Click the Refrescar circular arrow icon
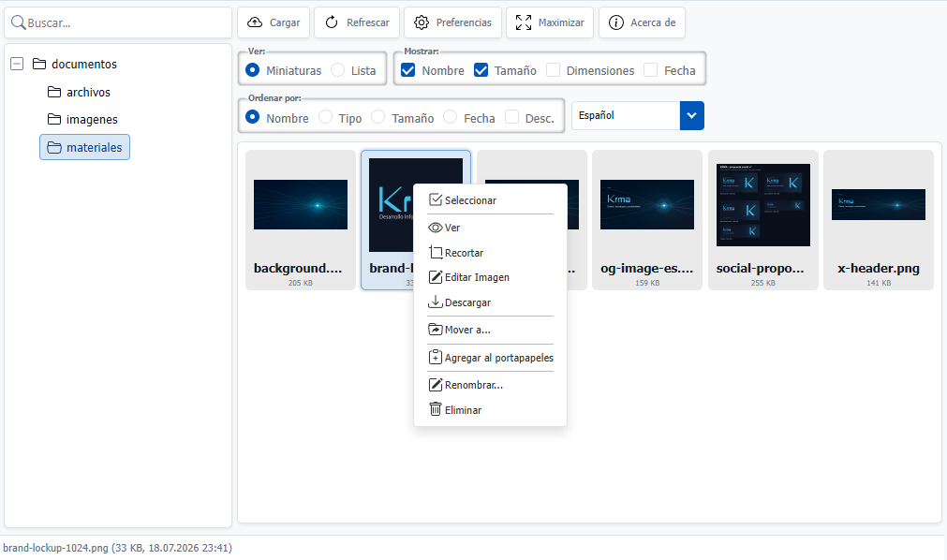 (332, 22)
